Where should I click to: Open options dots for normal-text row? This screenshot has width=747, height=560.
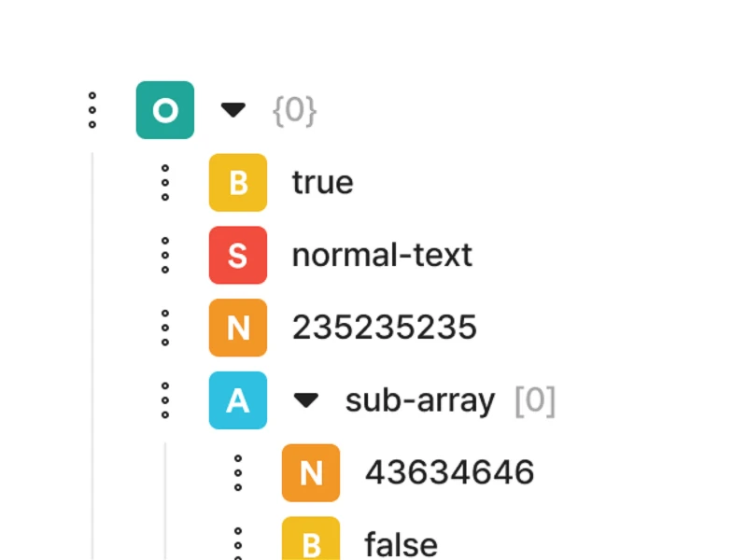click(x=165, y=255)
